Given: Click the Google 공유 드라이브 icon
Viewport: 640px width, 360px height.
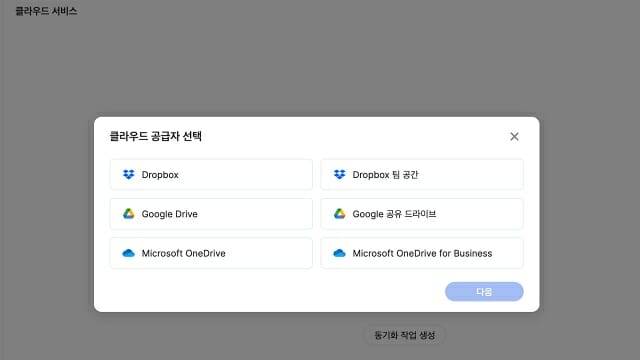Looking at the screenshot, I should coord(340,213).
